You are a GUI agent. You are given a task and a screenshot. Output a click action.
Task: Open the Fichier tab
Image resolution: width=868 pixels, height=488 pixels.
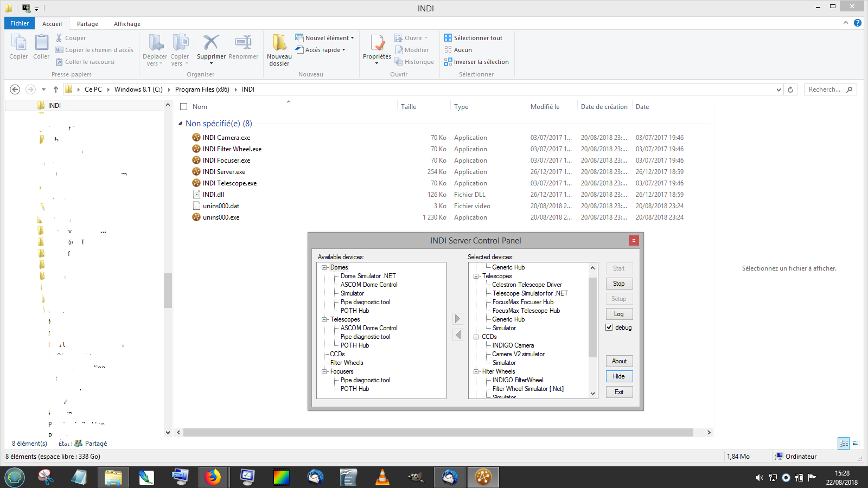click(20, 23)
